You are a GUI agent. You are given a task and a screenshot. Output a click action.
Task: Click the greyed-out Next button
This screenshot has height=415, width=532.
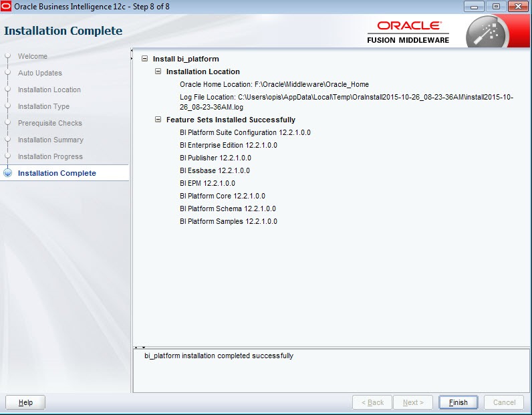[413, 402]
